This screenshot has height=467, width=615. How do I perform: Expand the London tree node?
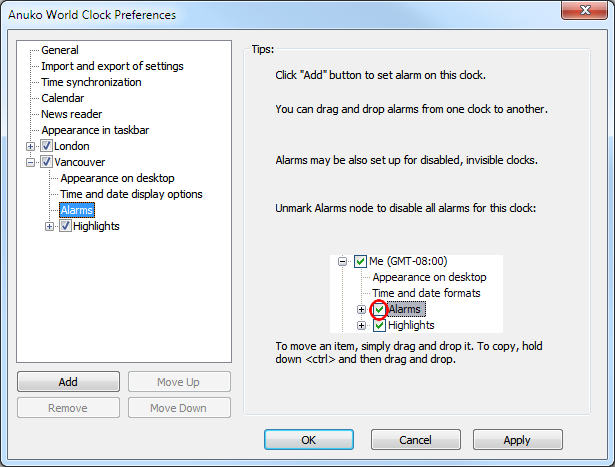(x=31, y=146)
